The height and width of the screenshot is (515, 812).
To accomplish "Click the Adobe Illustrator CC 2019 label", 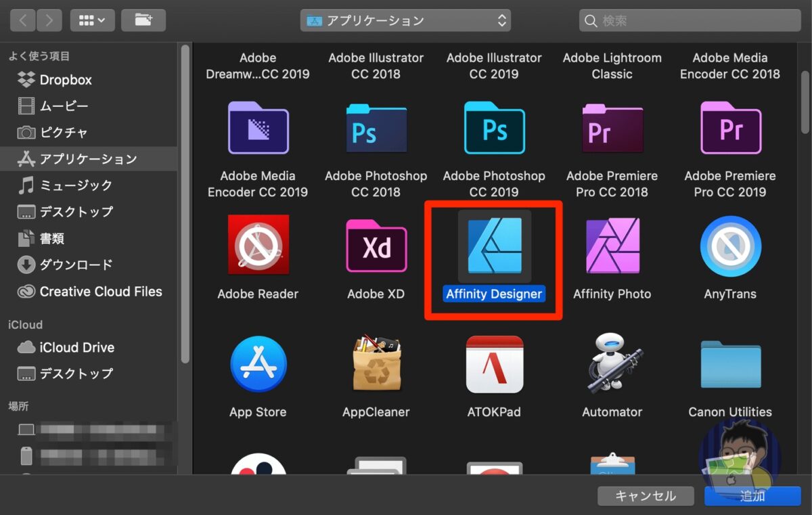I will click(495, 66).
